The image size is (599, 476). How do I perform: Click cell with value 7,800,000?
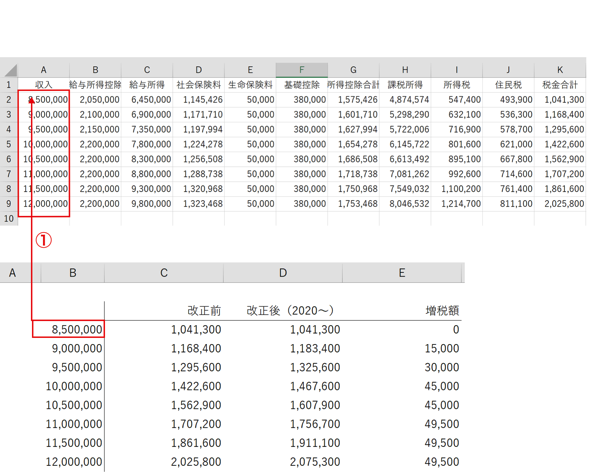click(x=147, y=144)
